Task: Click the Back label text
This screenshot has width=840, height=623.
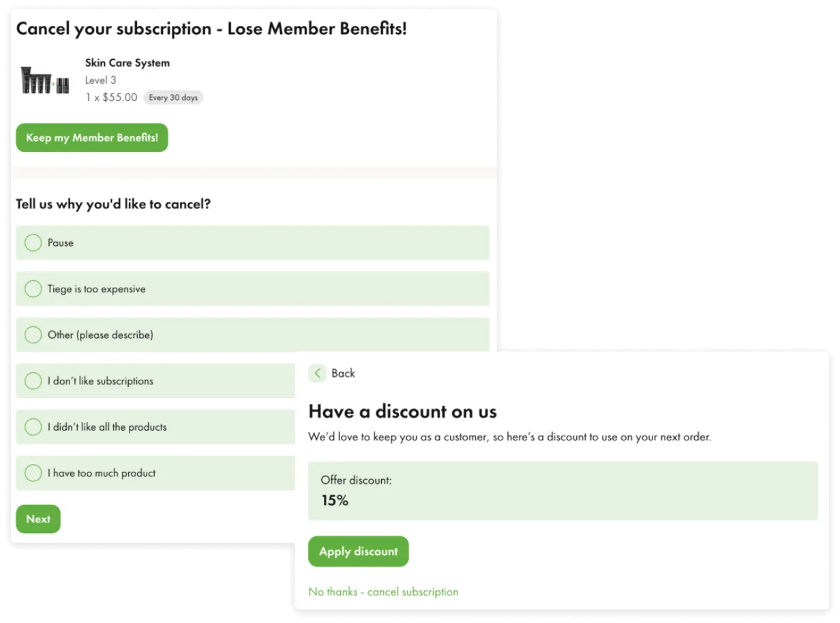Action: (x=343, y=374)
